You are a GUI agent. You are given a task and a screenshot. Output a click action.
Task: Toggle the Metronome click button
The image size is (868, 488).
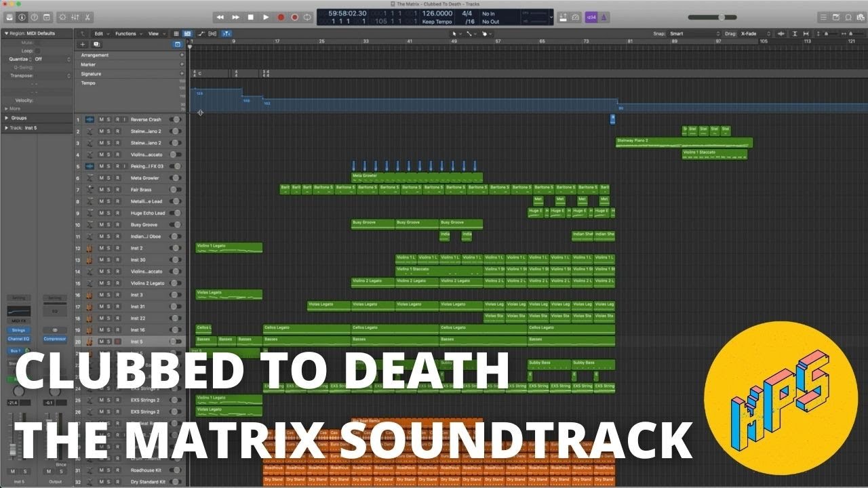click(x=604, y=17)
